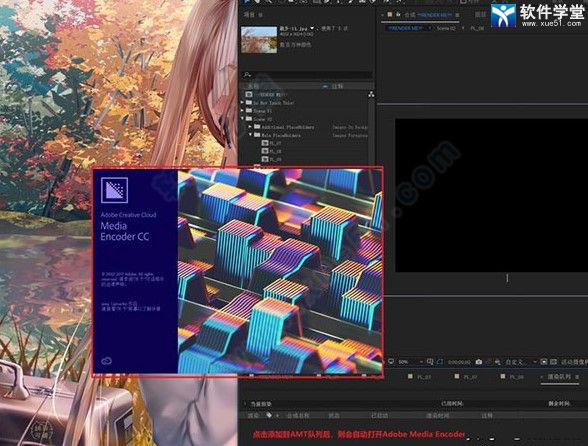This screenshot has height=446, width=588.
Task: Switch to the 图层 viewer tab
Action: 480,15
